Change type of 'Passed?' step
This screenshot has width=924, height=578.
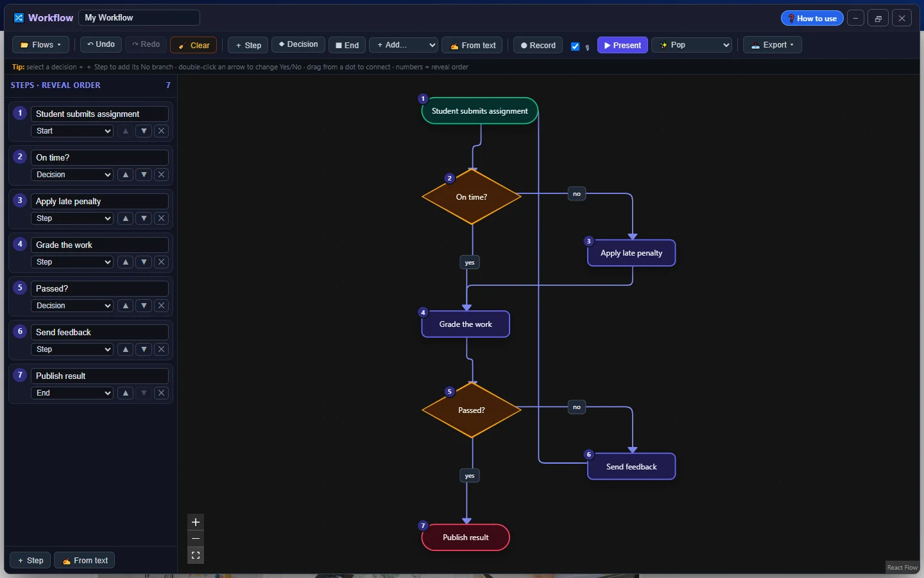[x=72, y=306]
